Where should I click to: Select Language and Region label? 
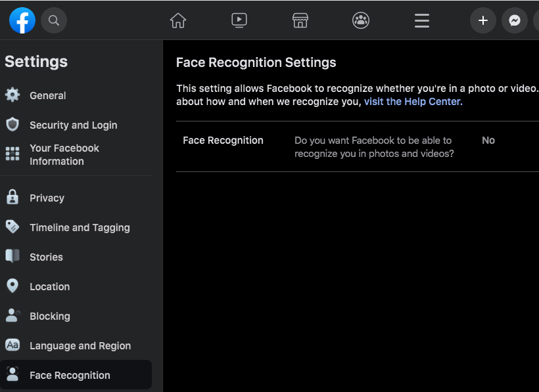click(80, 345)
